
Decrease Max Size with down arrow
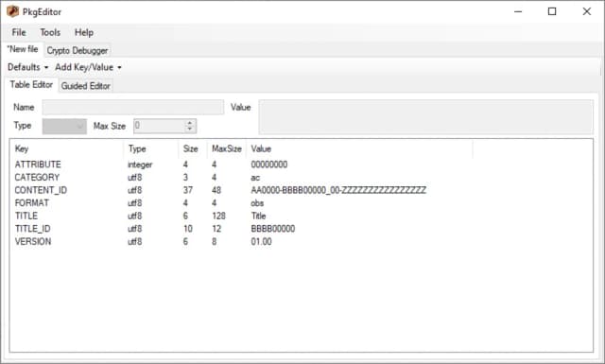coord(189,130)
